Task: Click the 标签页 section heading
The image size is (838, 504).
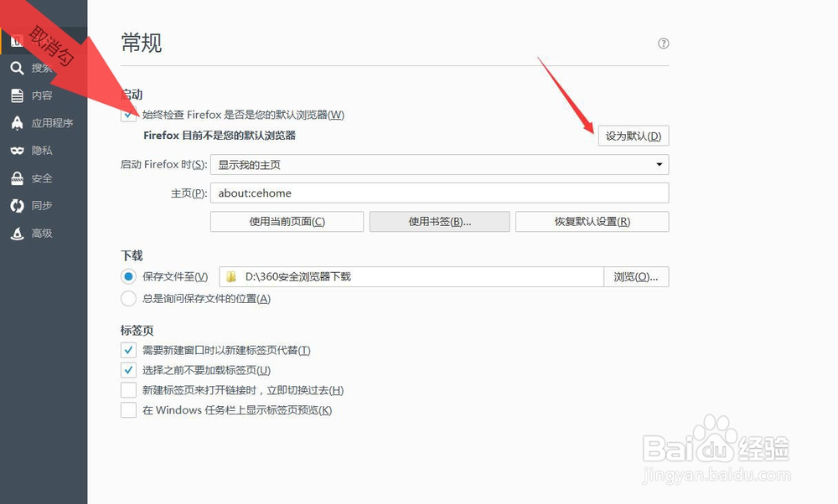Action: [137, 331]
